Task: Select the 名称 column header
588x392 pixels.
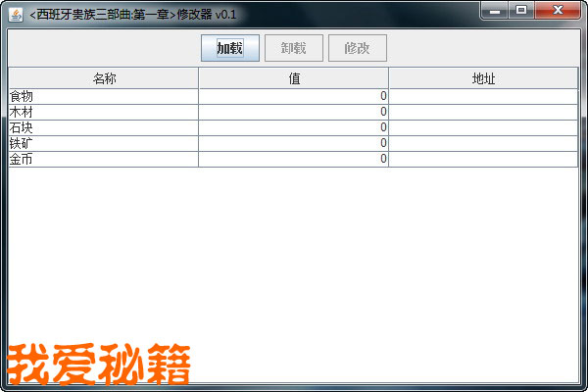Action: click(104, 78)
